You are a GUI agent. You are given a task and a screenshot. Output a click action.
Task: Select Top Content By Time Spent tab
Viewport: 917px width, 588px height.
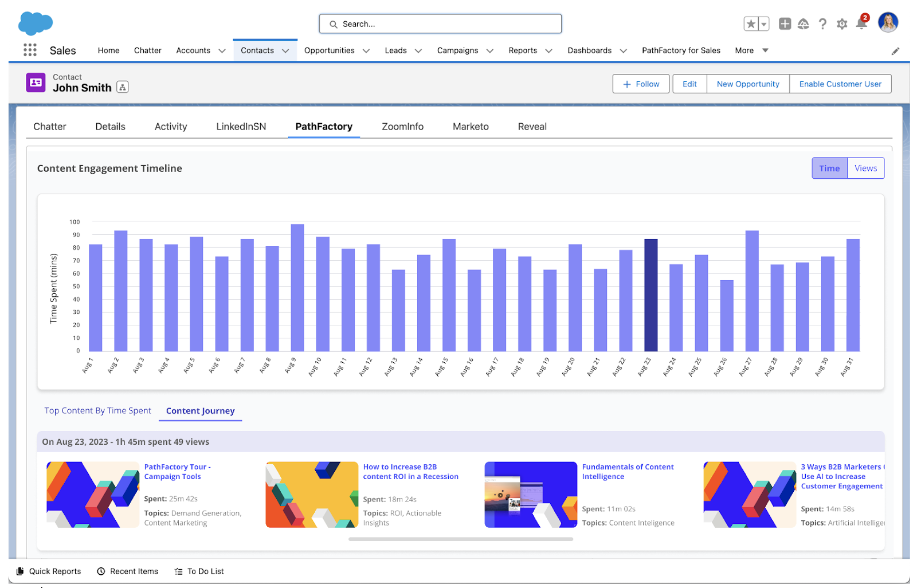(x=98, y=410)
